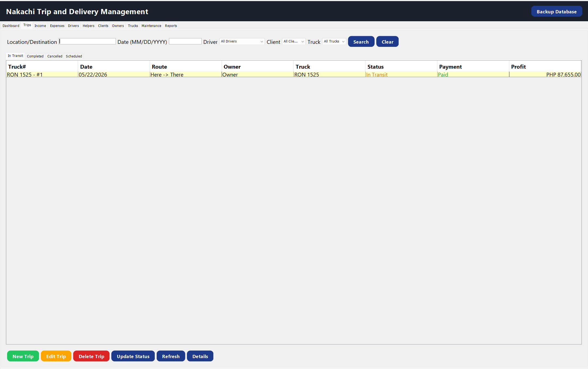588x369 pixels.
Task: Go to the Trucks tab
Action: tap(133, 26)
